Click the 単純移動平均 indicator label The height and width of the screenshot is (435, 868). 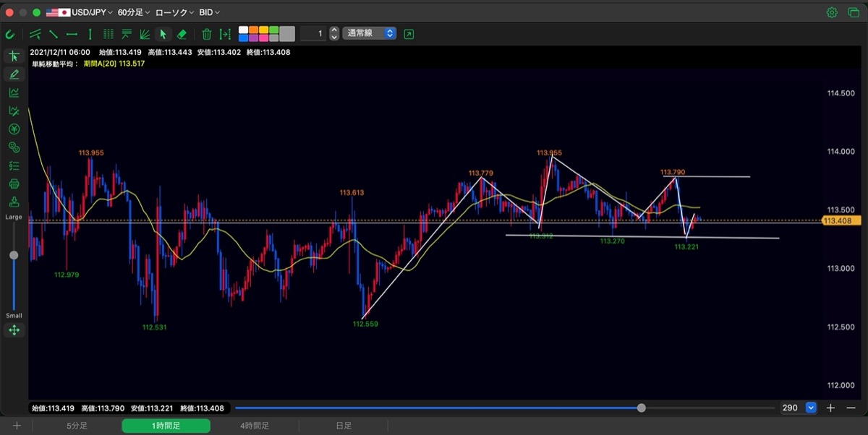pos(55,64)
